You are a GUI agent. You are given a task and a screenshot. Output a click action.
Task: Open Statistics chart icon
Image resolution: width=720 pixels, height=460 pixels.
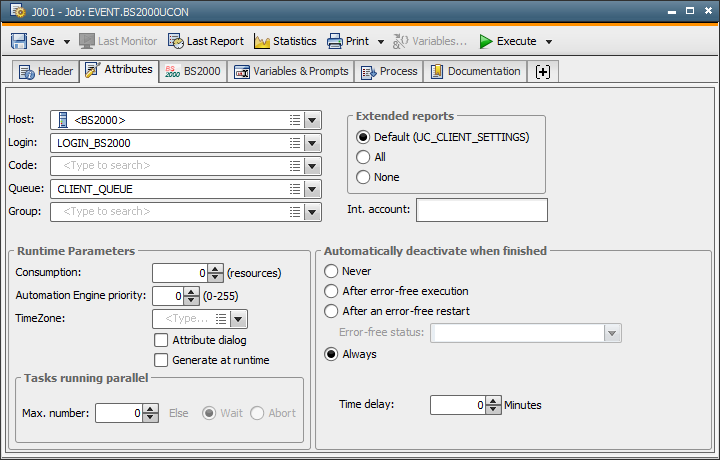pos(262,41)
